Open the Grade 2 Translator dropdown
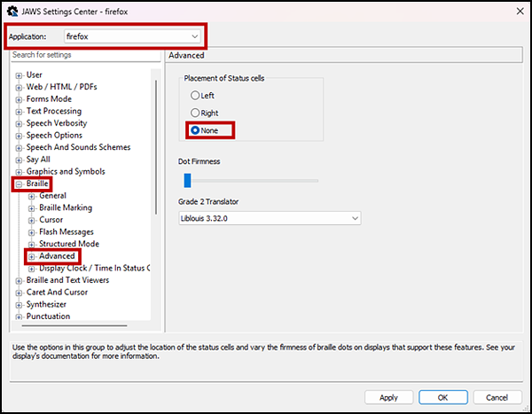 [x=270, y=218]
